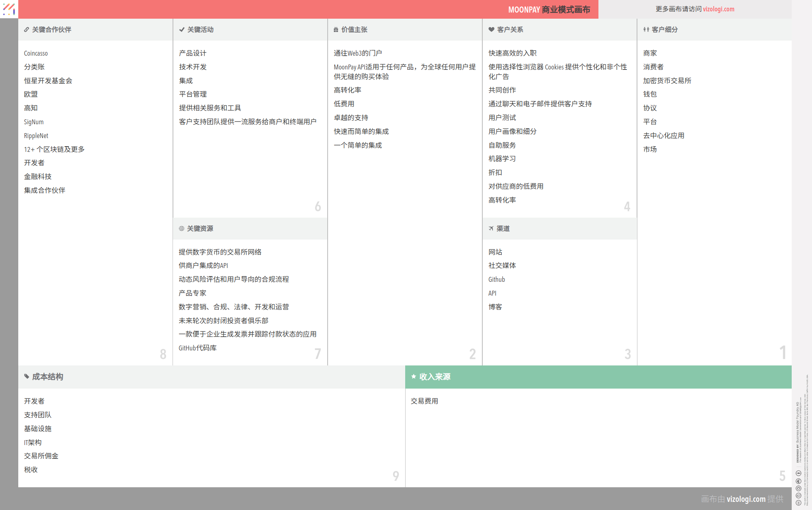This screenshot has width=812, height=510.
Task: Click the airplane icon beside 渠道
Action: [x=491, y=229]
